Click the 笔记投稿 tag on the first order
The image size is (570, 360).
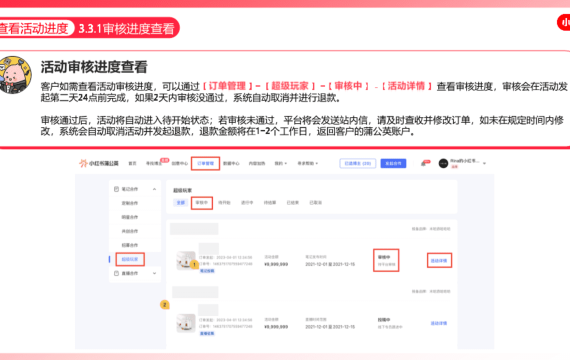[207, 271]
